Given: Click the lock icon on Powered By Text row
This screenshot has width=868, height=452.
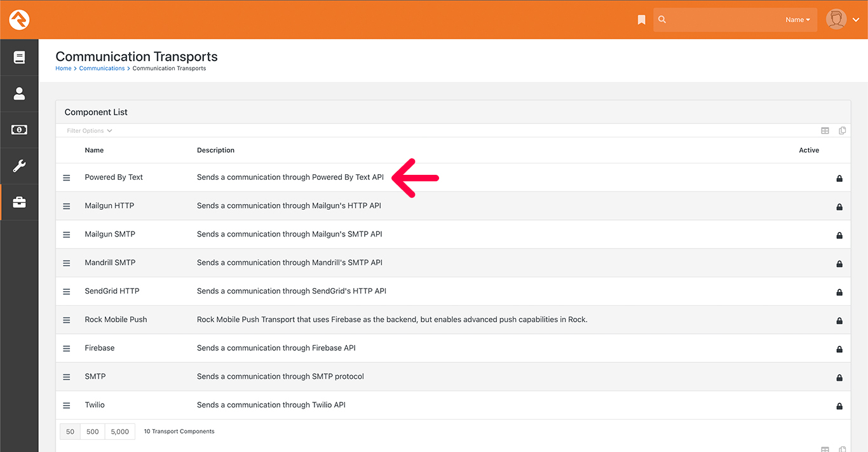Looking at the screenshot, I should [x=839, y=179].
